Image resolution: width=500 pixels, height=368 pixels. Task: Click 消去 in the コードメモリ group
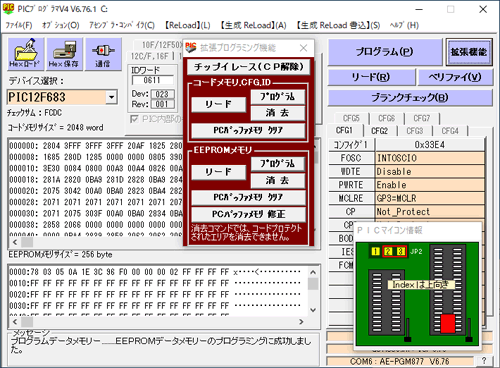click(x=278, y=113)
